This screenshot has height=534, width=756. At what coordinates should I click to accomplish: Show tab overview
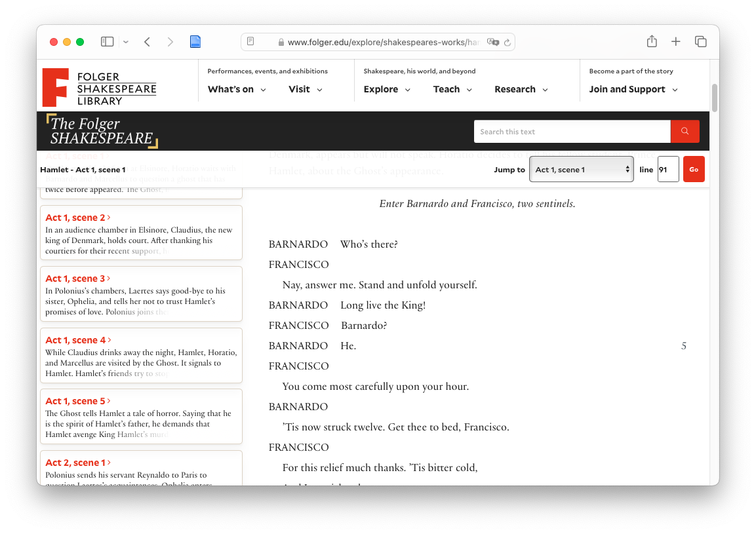(700, 42)
